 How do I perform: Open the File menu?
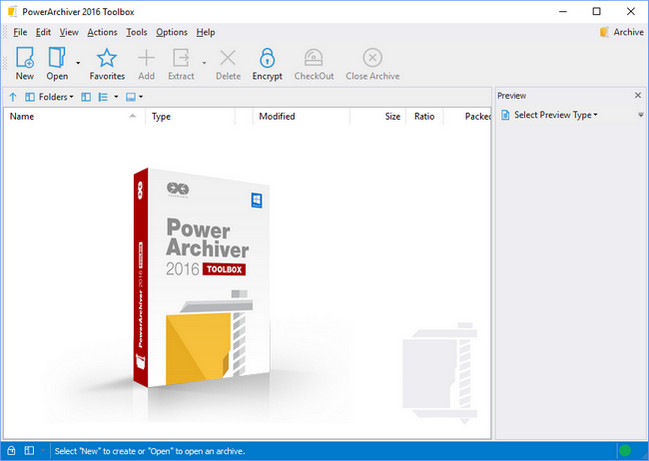20,32
